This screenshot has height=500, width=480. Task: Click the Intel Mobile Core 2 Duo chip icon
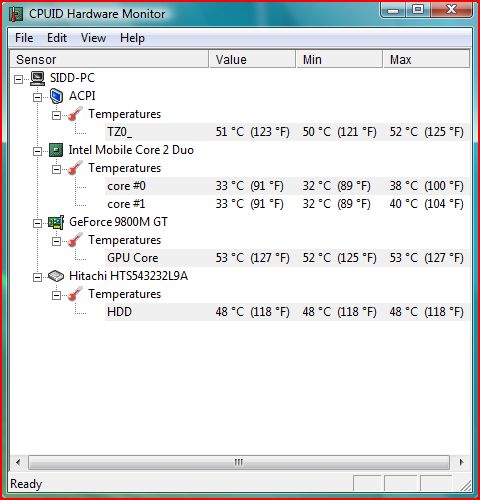pyautogui.click(x=56, y=150)
